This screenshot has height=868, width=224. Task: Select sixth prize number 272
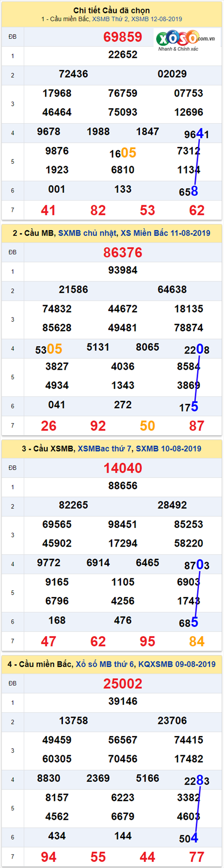point(123,405)
